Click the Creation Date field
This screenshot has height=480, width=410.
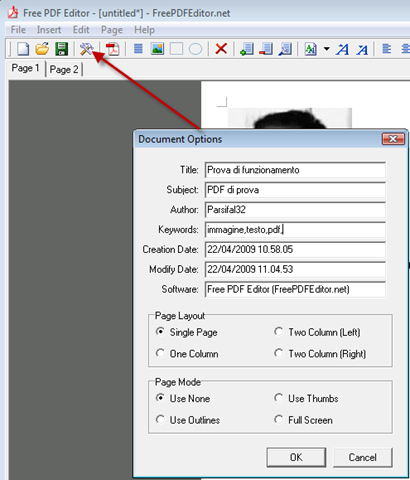point(295,250)
